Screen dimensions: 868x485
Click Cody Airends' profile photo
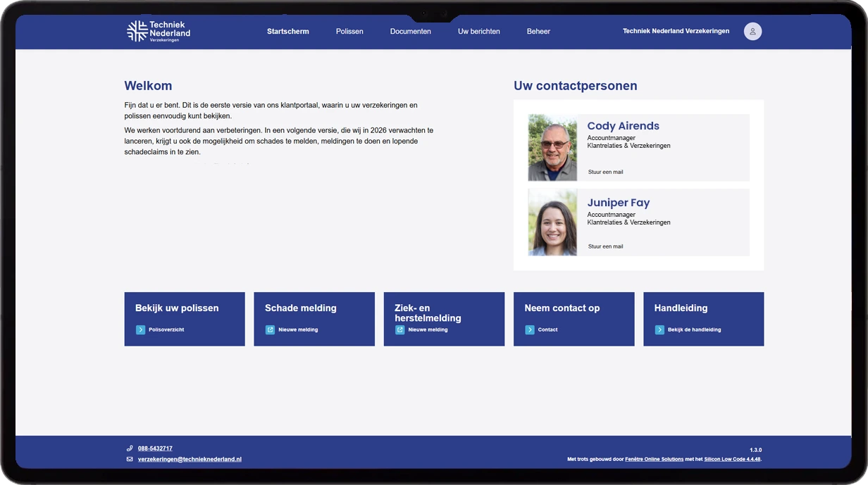[x=552, y=148]
